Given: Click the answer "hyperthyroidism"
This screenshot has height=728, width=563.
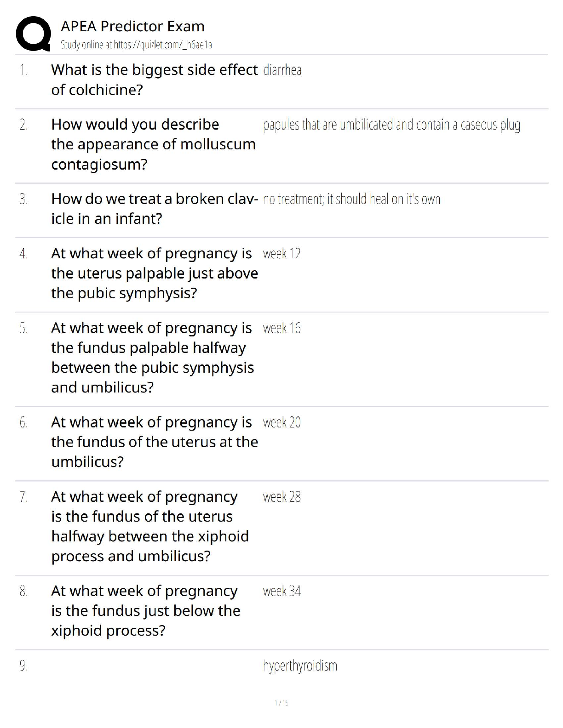Looking at the screenshot, I should pyautogui.click(x=300, y=666).
